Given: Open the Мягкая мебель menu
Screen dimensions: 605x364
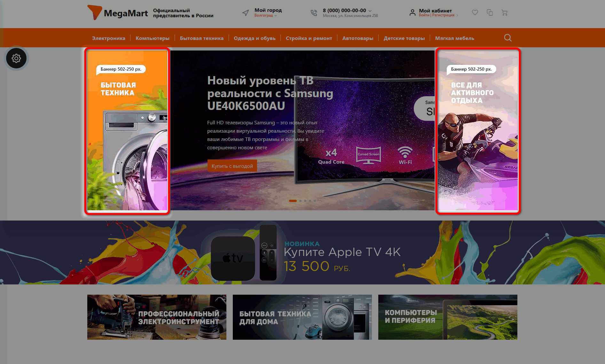Looking at the screenshot, I should 455,38.
